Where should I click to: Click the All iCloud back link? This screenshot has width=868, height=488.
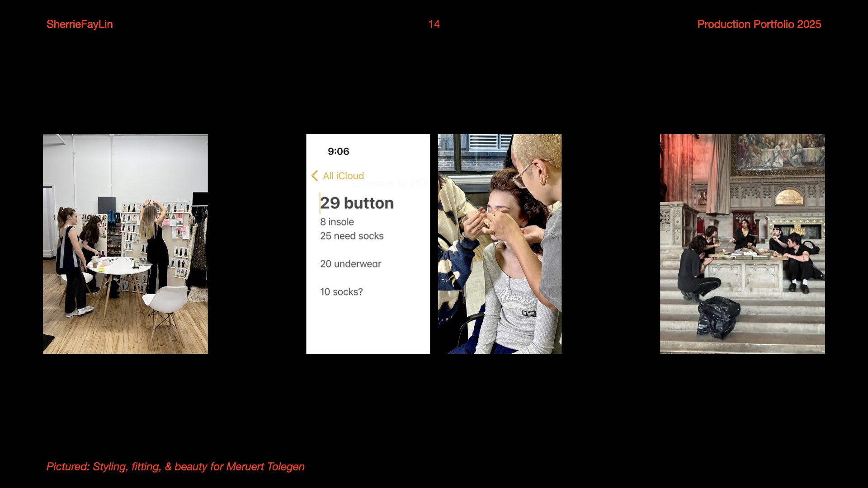pyautogui.click(x=343, y=176)
